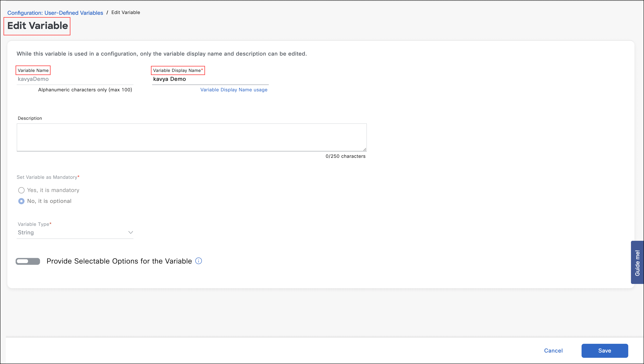Click the 'Set Variable as Mandatory' label
Screen dimensions: 644x364
[x=48, y=177]
